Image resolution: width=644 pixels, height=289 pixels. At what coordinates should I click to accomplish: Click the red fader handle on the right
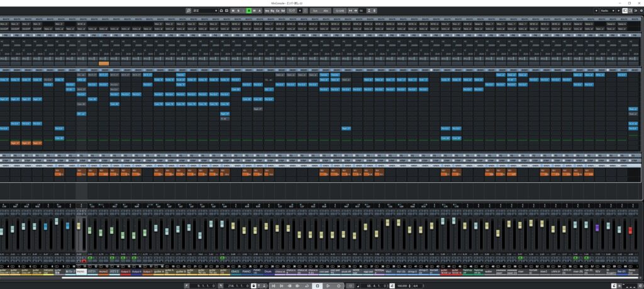[x=630, y=231]
